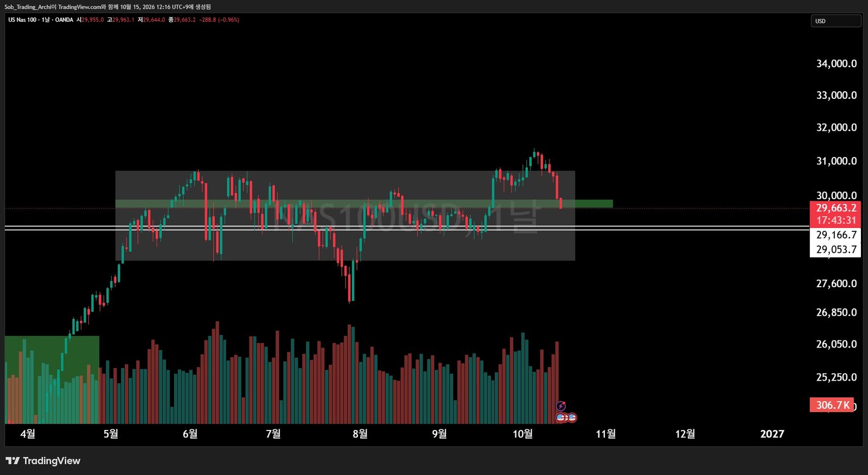Click the change value −288.8 (−0.96%)
This screenshot has height=475, width=868.
coord(219,20)
